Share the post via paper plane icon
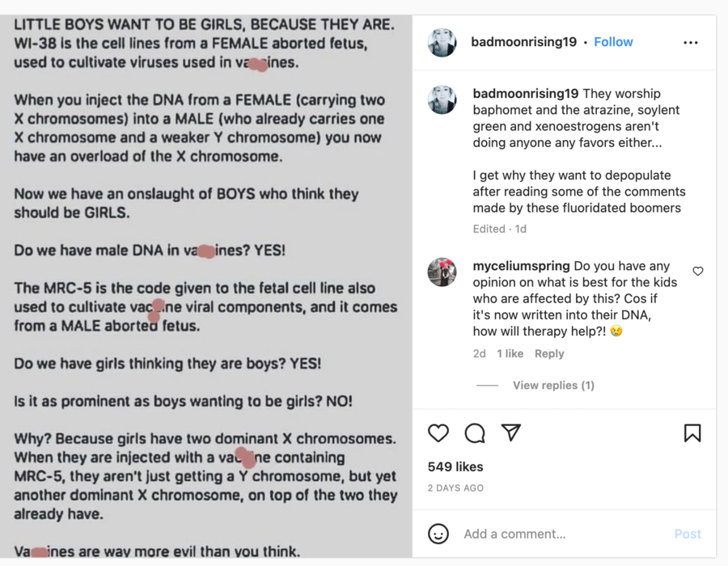The image size is (728, 566). pyautogui.click(x=510, y=433)
